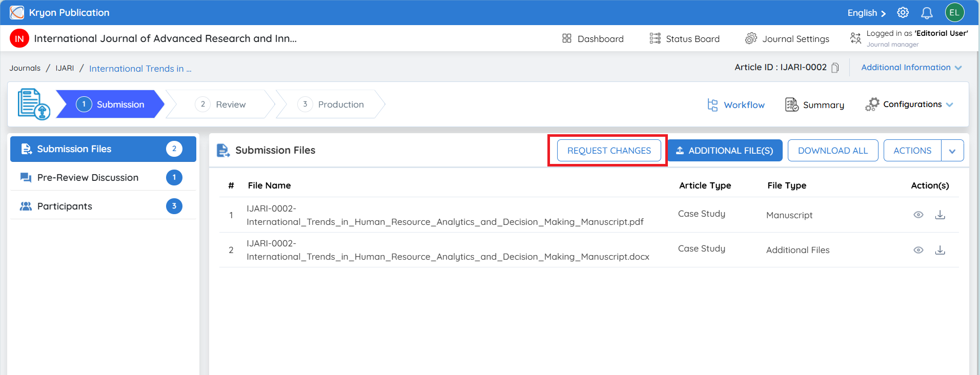
Task: Change language from English
Action: [x=866, y=13]
